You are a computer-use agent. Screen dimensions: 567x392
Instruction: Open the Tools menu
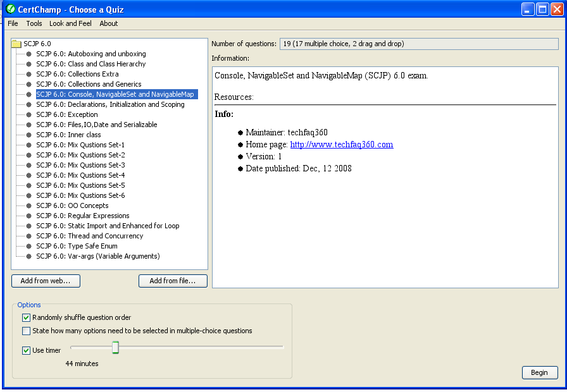pyautogui.click(x=34, y=23)
